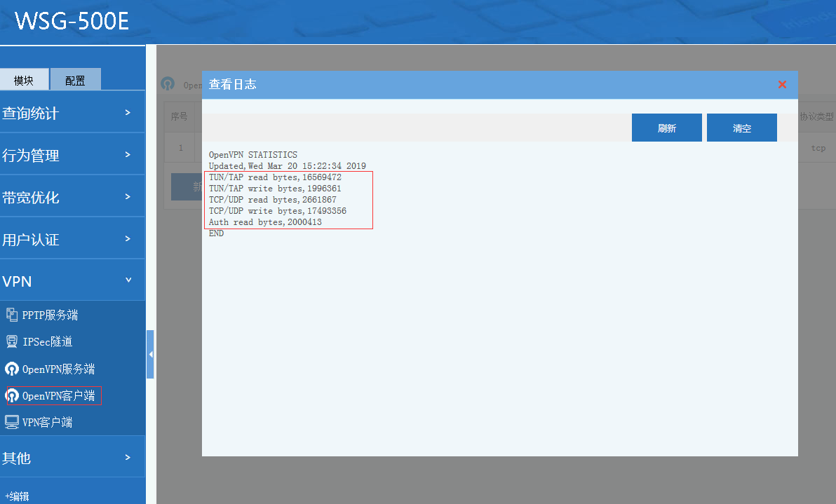Expand the 用户认证 menu section

72,239
